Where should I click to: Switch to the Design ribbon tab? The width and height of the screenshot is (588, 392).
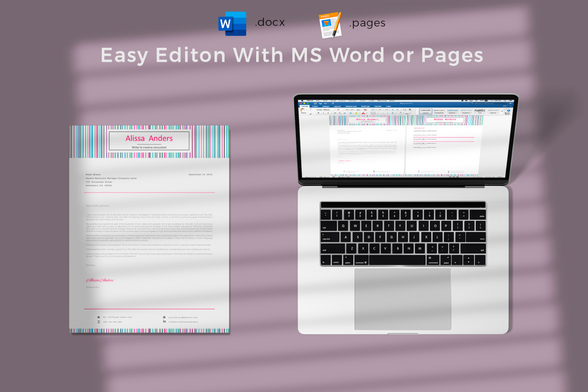(326, 106)
